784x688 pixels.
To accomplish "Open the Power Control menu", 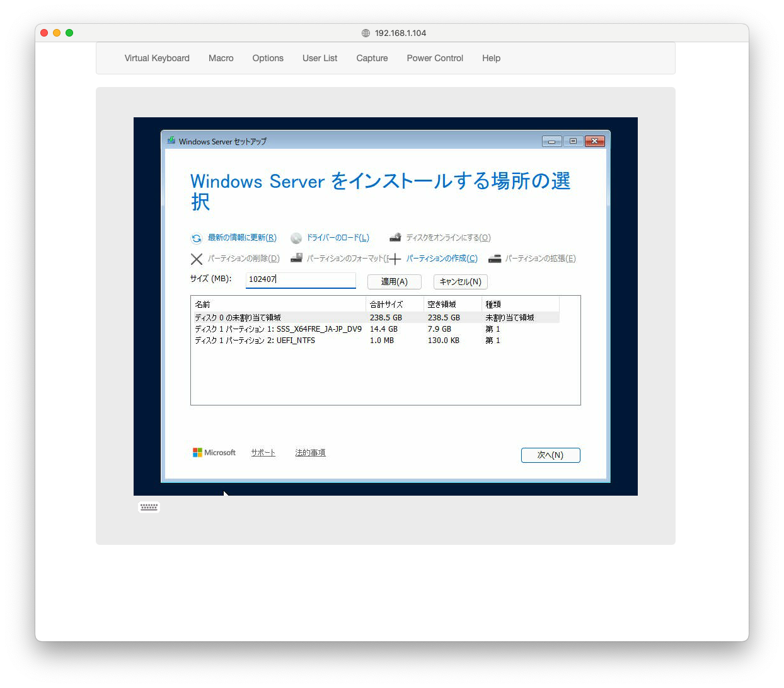I will (x=435, y=58).
